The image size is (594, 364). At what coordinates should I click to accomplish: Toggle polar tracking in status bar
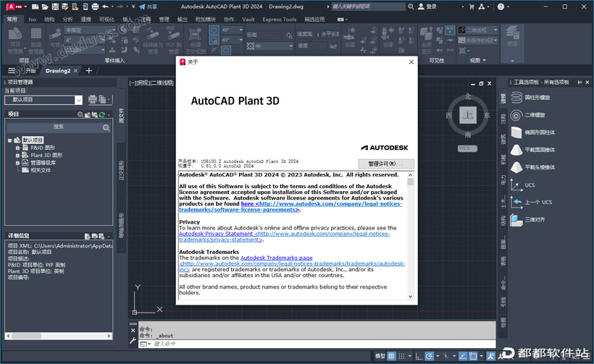pos(430,355)
